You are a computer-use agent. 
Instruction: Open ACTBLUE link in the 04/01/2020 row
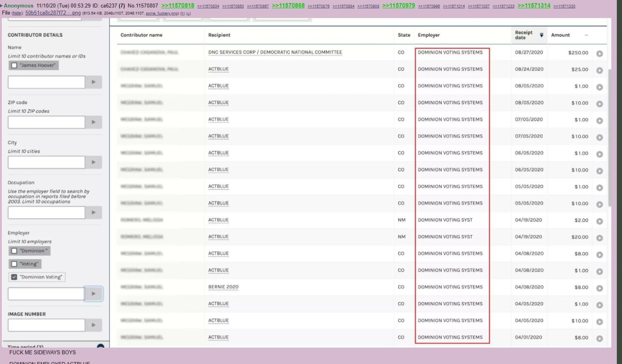click(219, 337)
